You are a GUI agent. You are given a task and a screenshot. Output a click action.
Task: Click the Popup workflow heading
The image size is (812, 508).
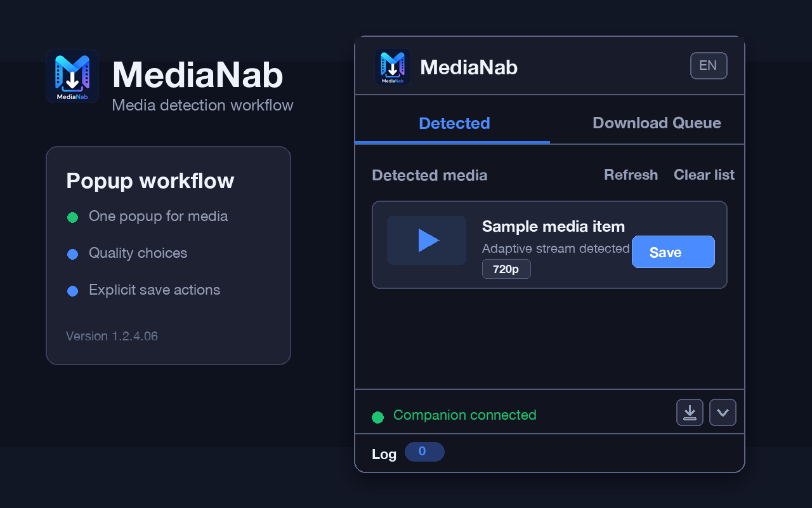click(150, 181)
